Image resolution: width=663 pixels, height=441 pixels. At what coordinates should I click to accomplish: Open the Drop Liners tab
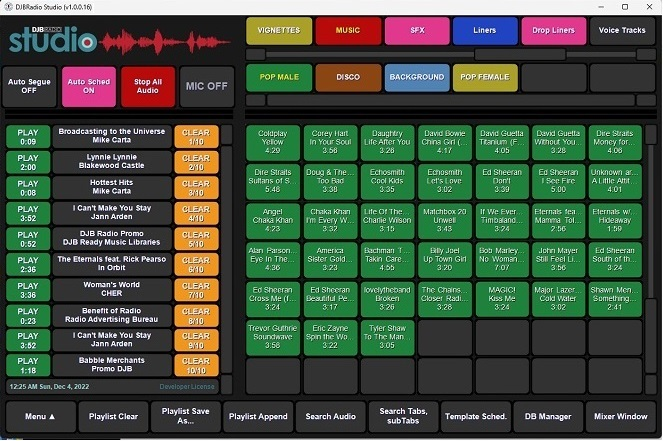554,30
